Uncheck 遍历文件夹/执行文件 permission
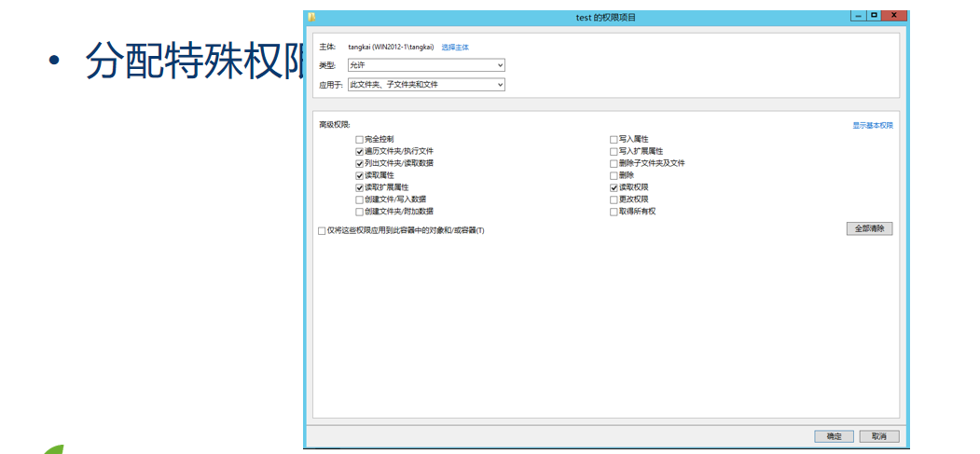 click(359, 151)
